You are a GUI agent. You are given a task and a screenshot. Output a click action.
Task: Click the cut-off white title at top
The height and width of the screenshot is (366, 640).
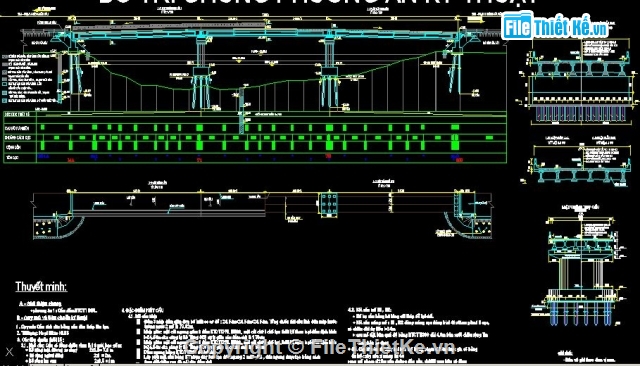pos(318,2)
